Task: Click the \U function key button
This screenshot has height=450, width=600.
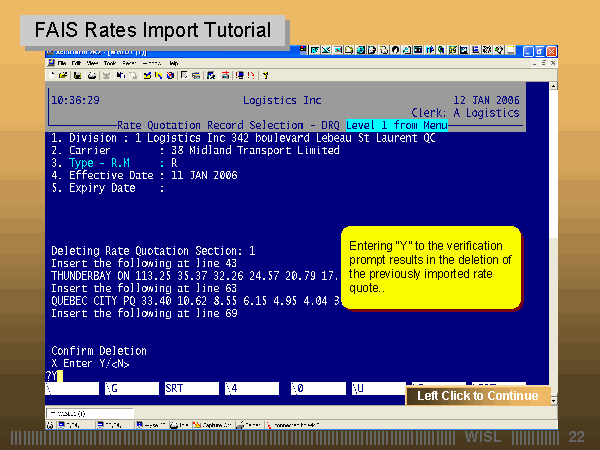Action: (x=369, y=388)
